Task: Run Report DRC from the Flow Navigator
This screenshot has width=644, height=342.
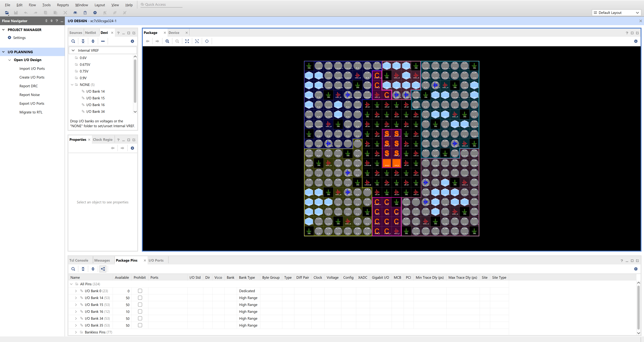Action: click(x=29, y=86)
